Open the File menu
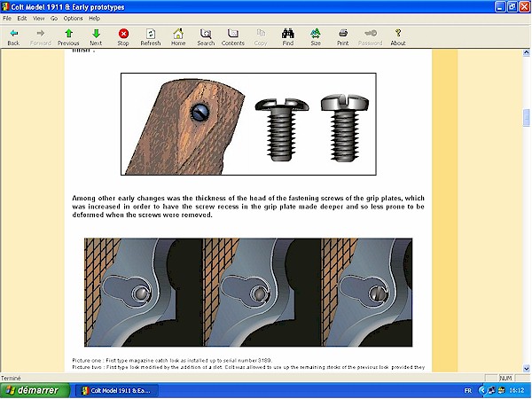Image resolution: width=532 pixels, height=399 pixels. point(7,19)
